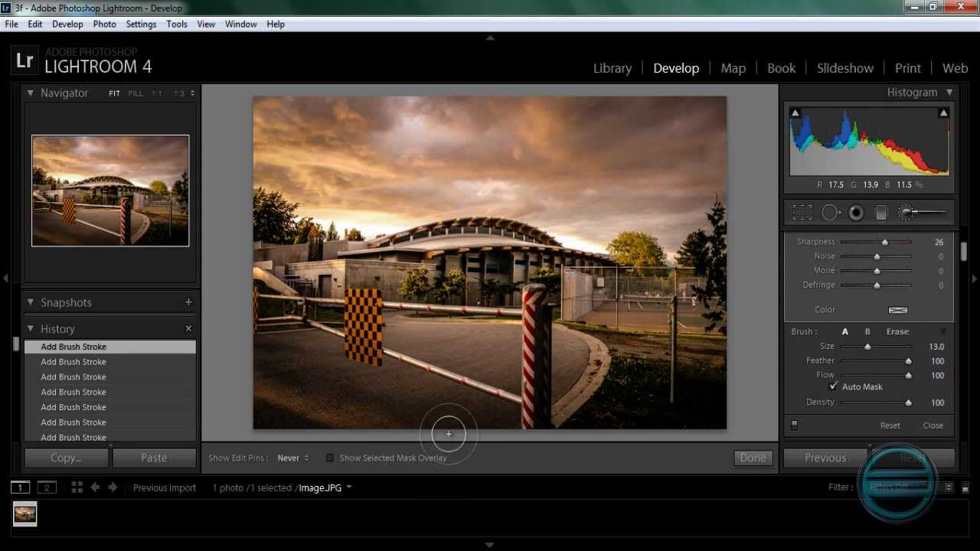Choose the Graduated Filter tool
This screenshot has width=980, height=551.
coord(880,213)
